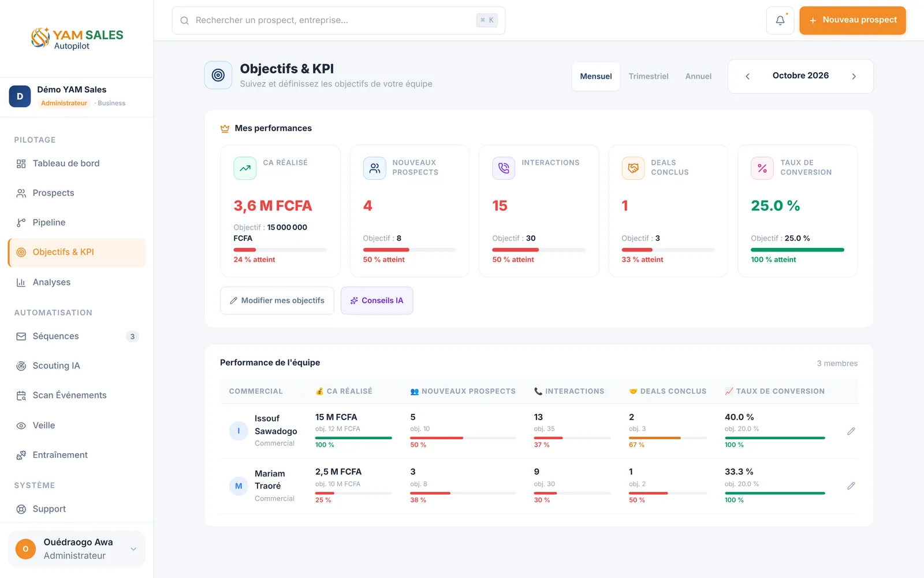Click the YAM SALES Autopilot logo
This screenshot has width=924, height=578.
click(x=77, y=39)
